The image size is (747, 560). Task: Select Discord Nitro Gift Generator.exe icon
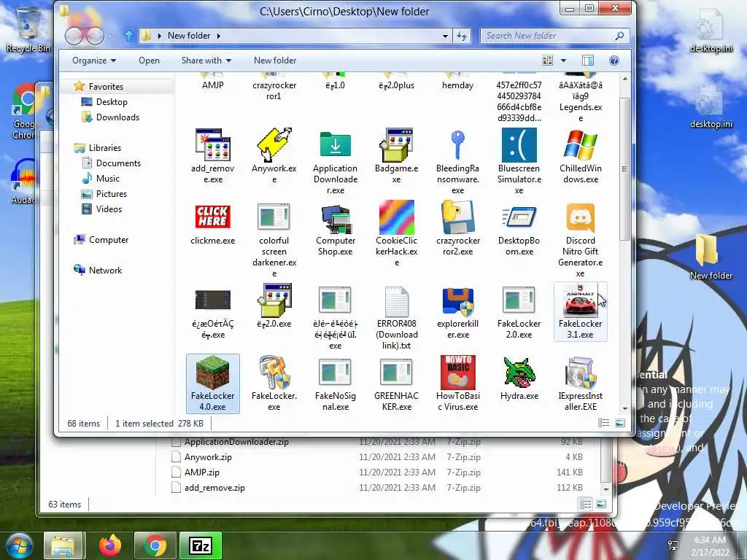tap(580, 217)
